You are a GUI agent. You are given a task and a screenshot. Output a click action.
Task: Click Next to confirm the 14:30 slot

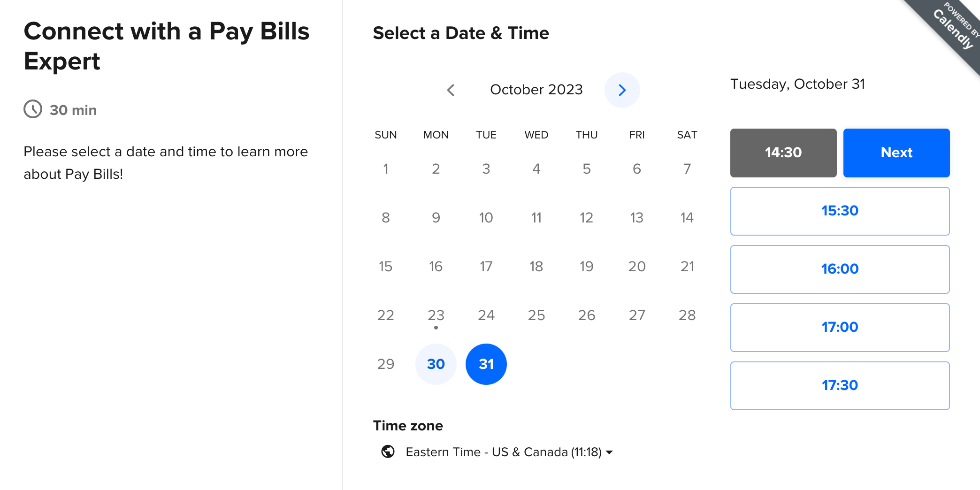[x=896, y=153]
